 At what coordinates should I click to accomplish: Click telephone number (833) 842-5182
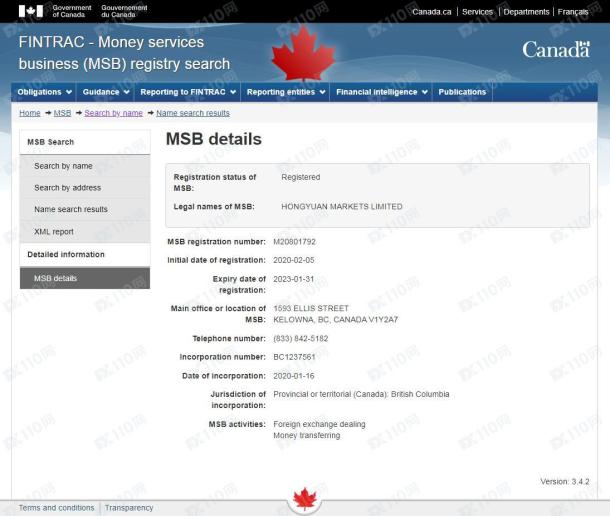(301, 339)
